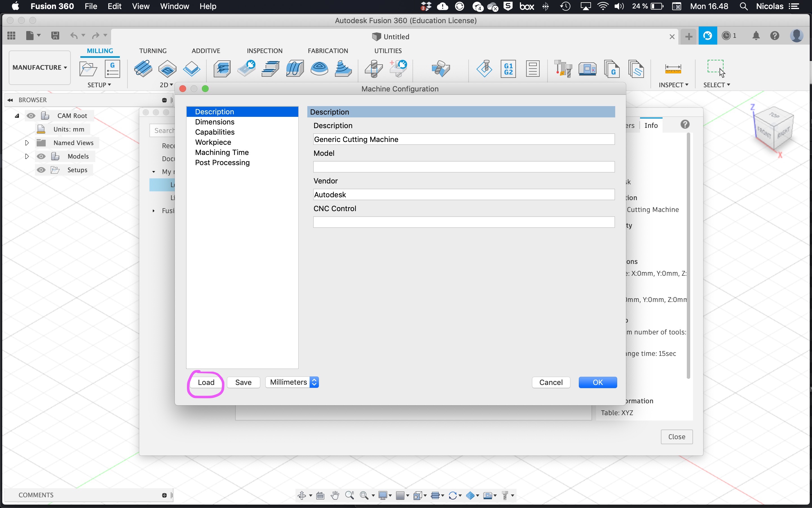Switch to the UTILITIES tab
The height and width of the screenshot is (508, 812).
pos(388,51)
